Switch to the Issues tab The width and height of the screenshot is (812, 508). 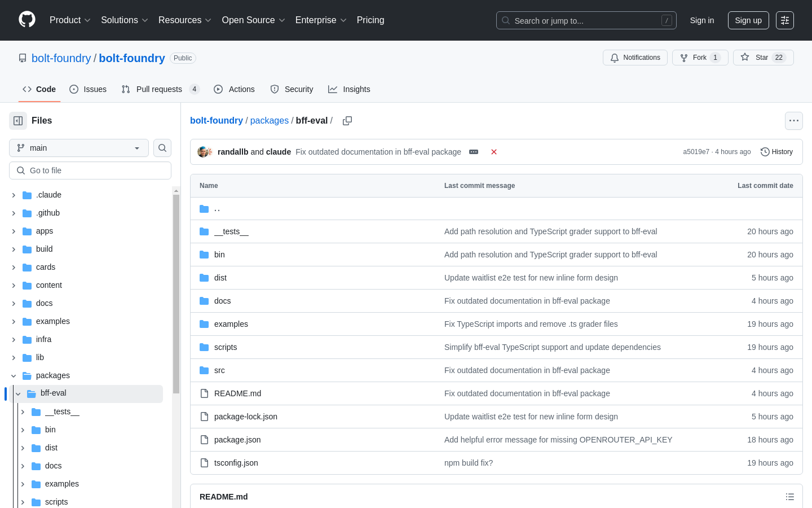88,89
